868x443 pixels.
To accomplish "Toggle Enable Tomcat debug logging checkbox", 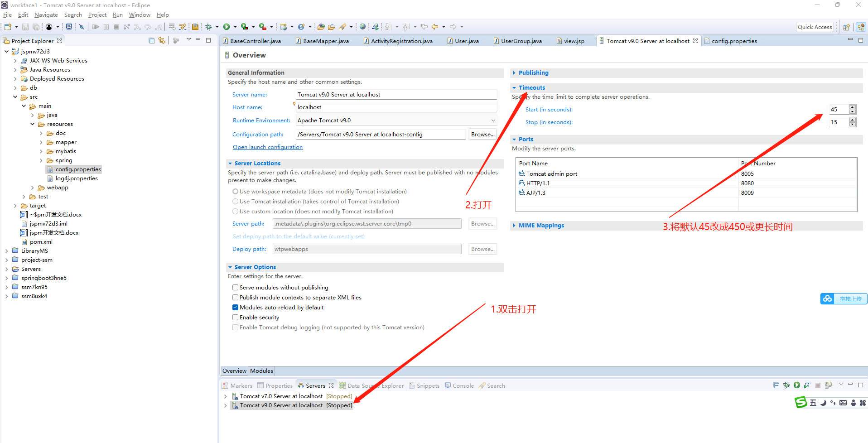I will pyautogui.click(x=235, y=327).
